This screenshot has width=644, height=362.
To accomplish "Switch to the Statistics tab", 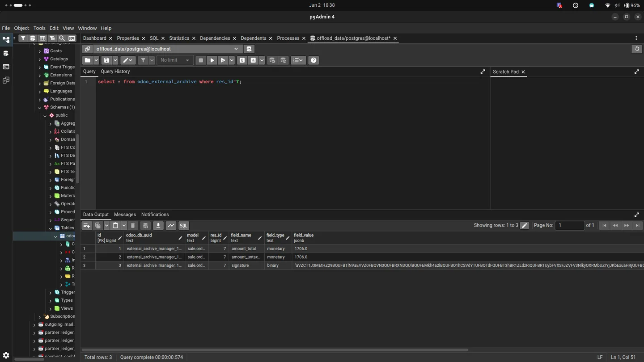I will pyautogui.click(x=179, y=38).
